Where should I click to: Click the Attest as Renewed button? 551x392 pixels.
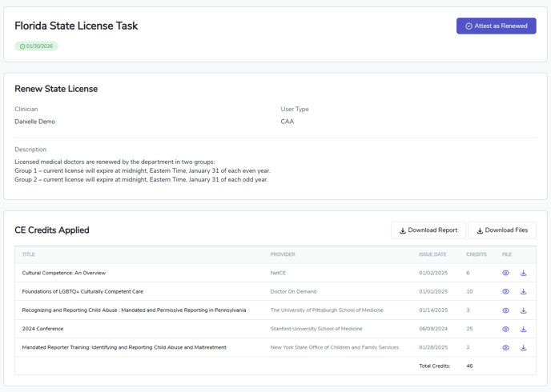click(x=497, y=26)
